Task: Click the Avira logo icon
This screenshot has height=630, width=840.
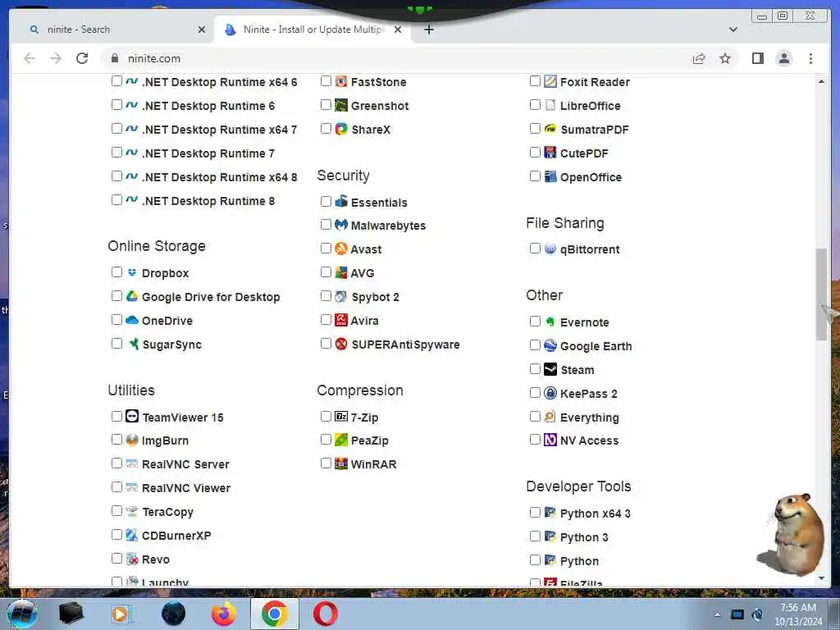Action: click(341, 320)
